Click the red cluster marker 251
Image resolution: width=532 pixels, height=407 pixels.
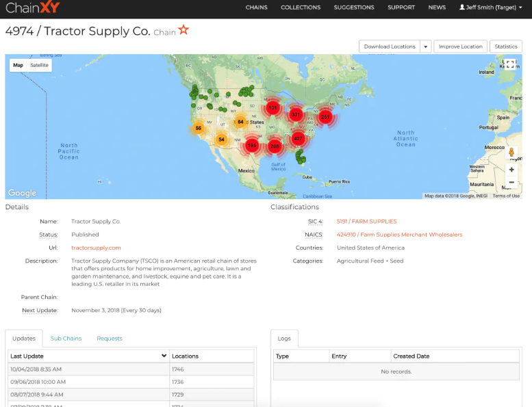point(325,117)
